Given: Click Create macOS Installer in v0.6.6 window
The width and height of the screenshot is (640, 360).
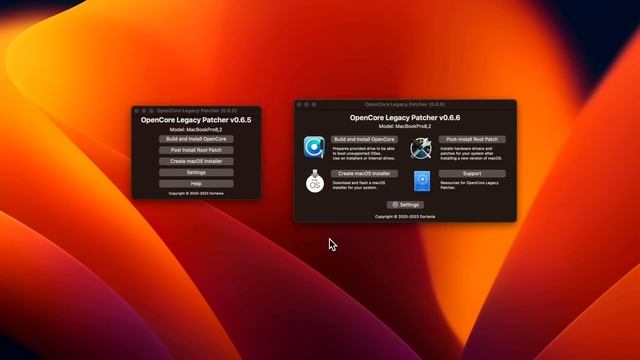Looking at the screenshot, I should [x=364, y=173].
